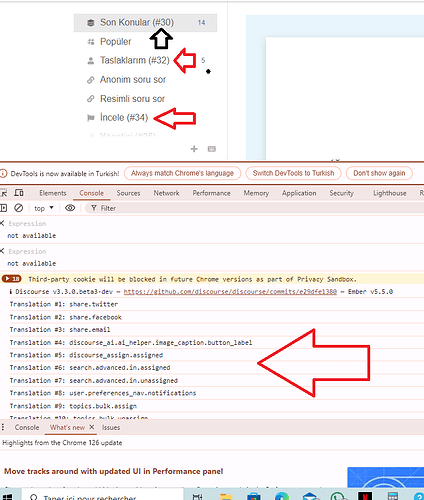424x500 pixels.
Task: Open the Discourse GitHub commit link
Action: click(230, 292)
